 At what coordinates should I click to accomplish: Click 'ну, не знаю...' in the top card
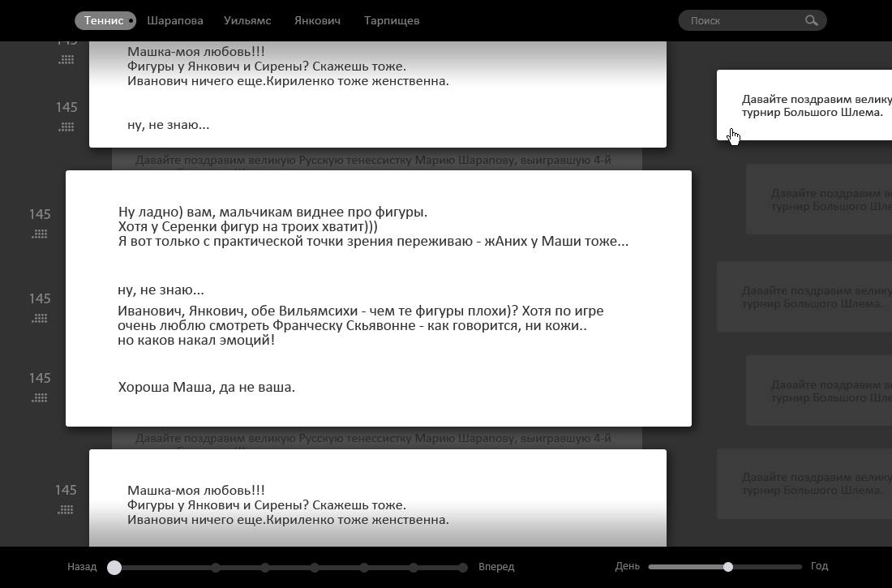click(169, 125)
